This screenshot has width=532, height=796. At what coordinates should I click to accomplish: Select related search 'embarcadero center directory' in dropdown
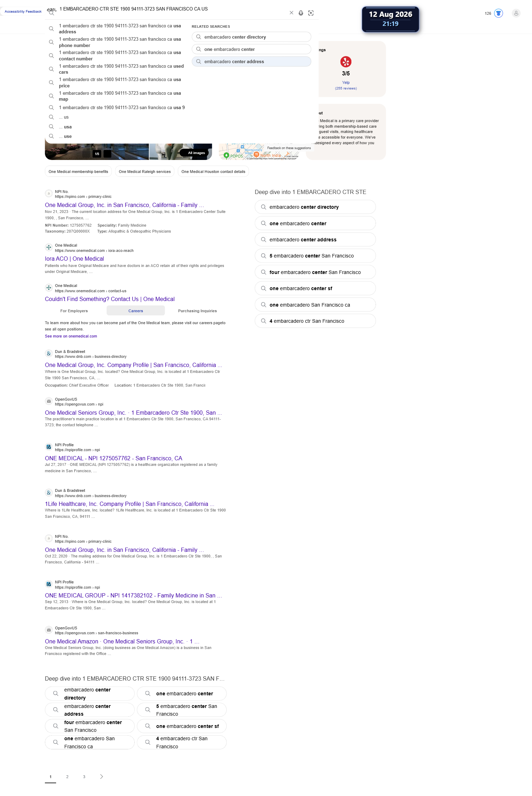point(251,37)
